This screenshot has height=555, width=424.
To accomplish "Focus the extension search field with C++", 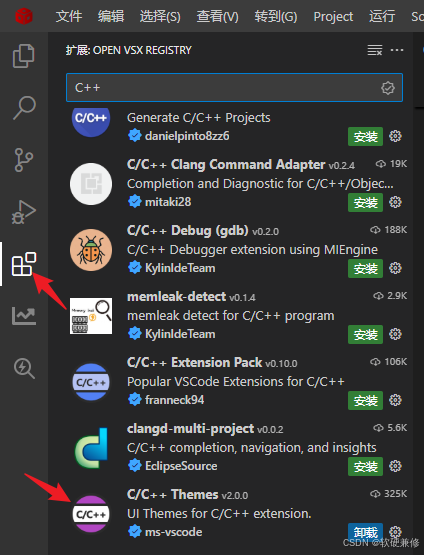I will pyautogui.click(x=234, y=87).
